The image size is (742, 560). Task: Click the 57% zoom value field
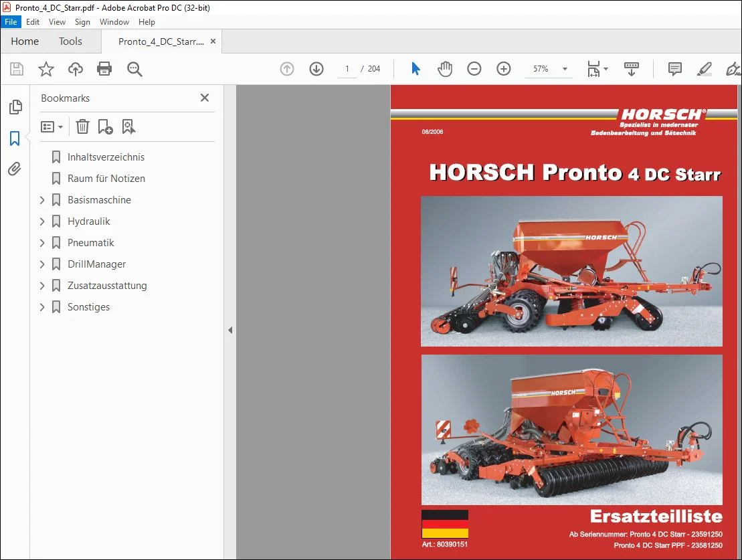point(541,69)
